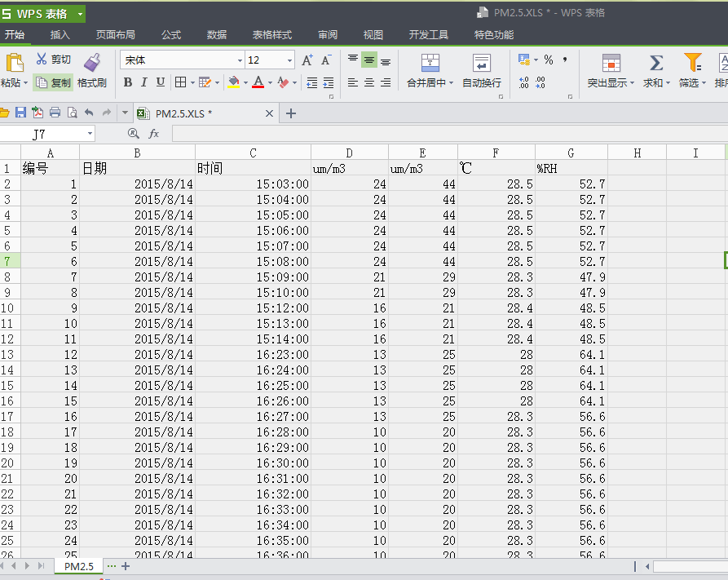Click the Wrap Text icon

click(x=481, y=64)
